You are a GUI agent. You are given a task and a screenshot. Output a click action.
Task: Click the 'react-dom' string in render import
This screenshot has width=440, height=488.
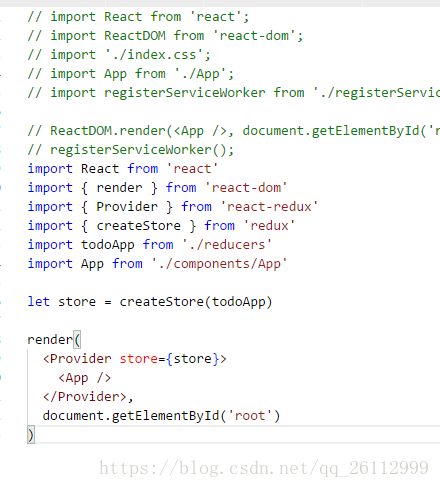246,188
